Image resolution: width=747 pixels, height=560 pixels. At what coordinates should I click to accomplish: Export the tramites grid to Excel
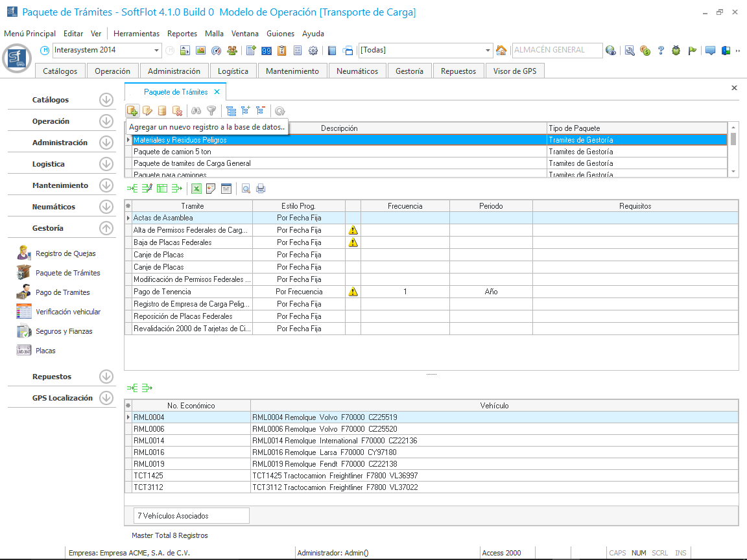click(x=196, y=189)
